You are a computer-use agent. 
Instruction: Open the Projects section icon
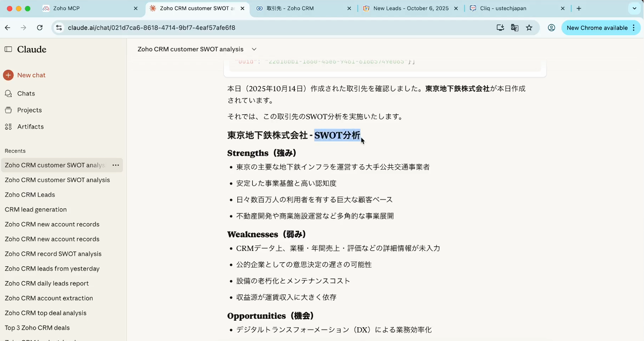tap(8, 110)
